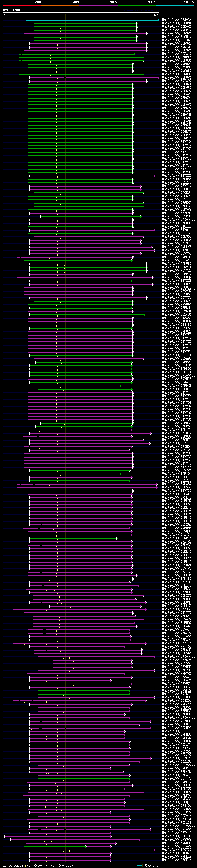
Task: Select UniRef100_B9MSS6 label
Action: [177, 487]
